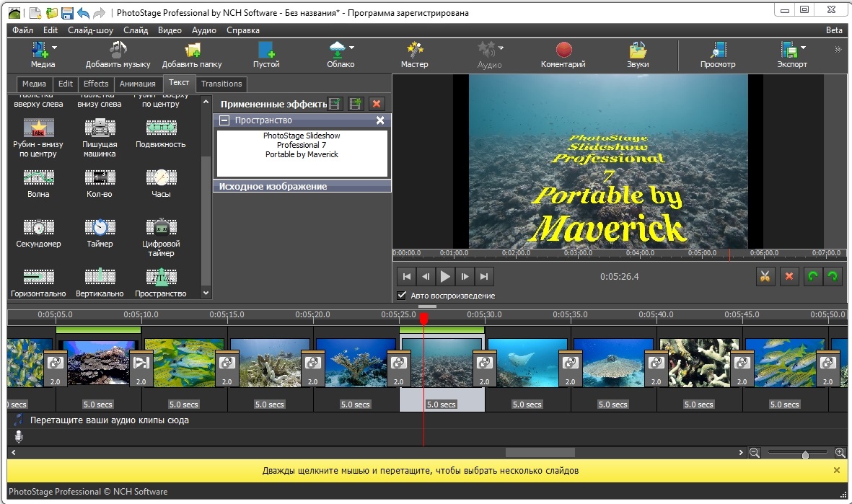Screen dimensions: 852x504
Task: Select the Часы text effect
Action: [161, 184]
